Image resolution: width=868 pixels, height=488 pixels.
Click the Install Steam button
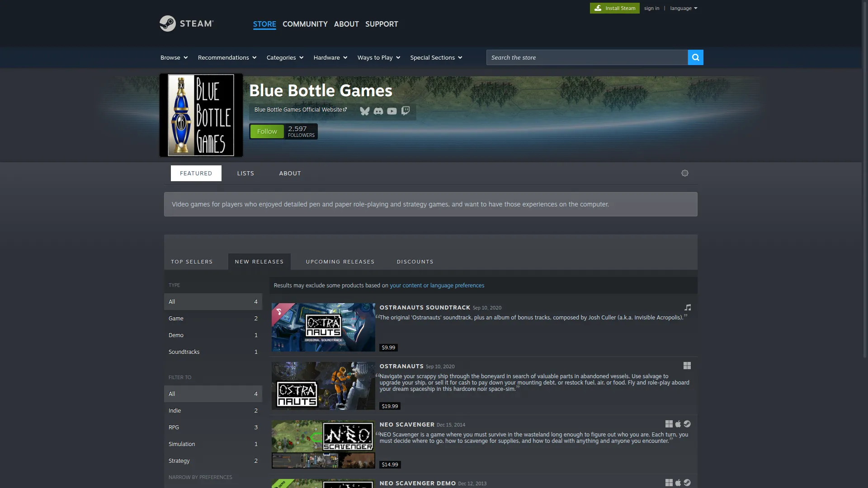click(x=615, y=8)
